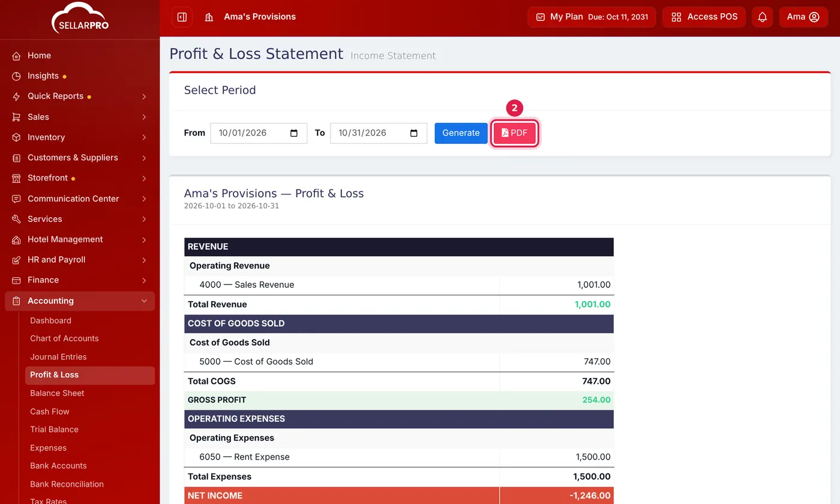Click the 4000 — Sales Revenue row

click(x=399, y=285)
